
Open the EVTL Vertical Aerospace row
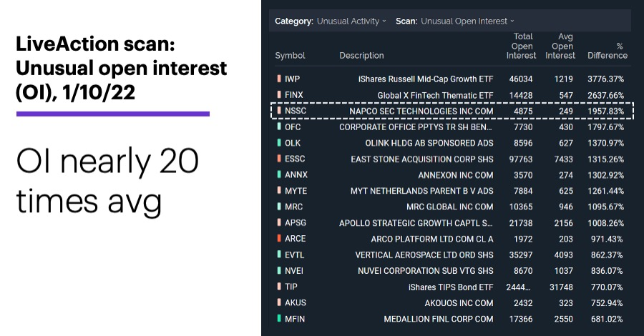(x=451, y=255)
